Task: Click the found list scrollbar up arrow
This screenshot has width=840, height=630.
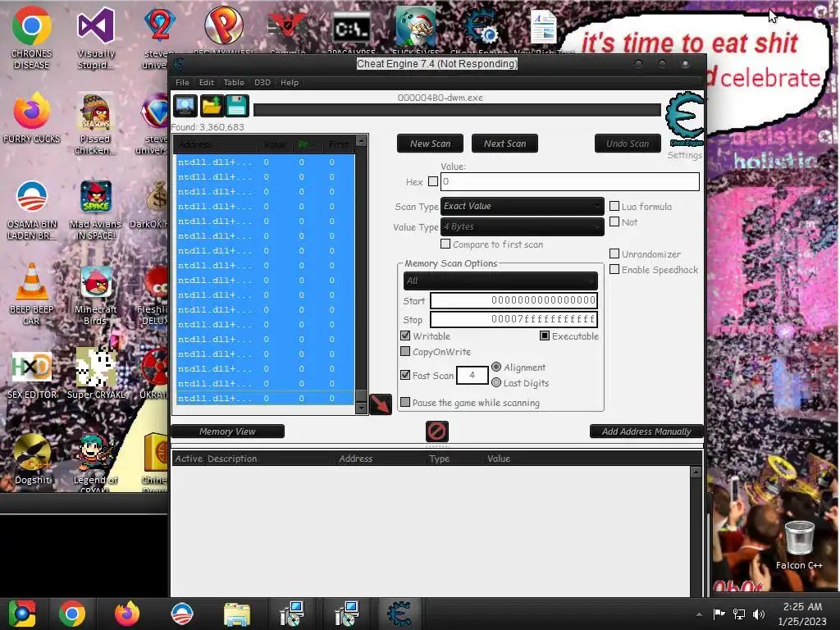Action: pos(361,141)
